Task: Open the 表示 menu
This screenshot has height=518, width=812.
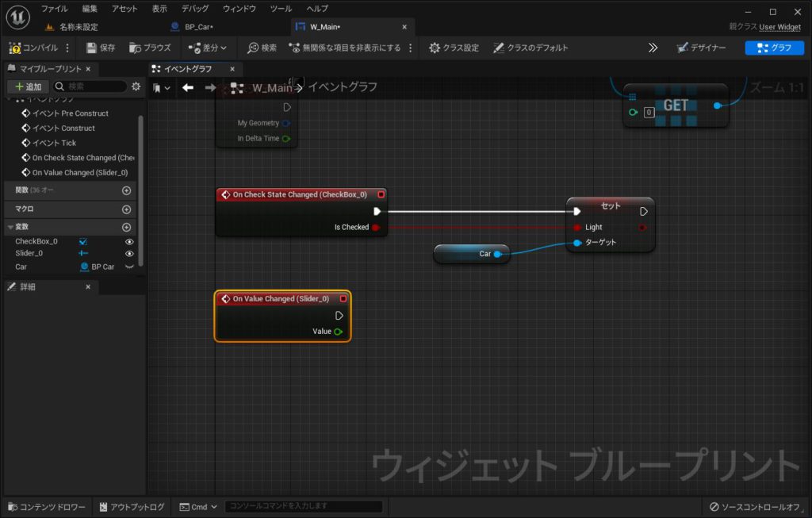Action: pyautogui.click(x=159, y=9)
